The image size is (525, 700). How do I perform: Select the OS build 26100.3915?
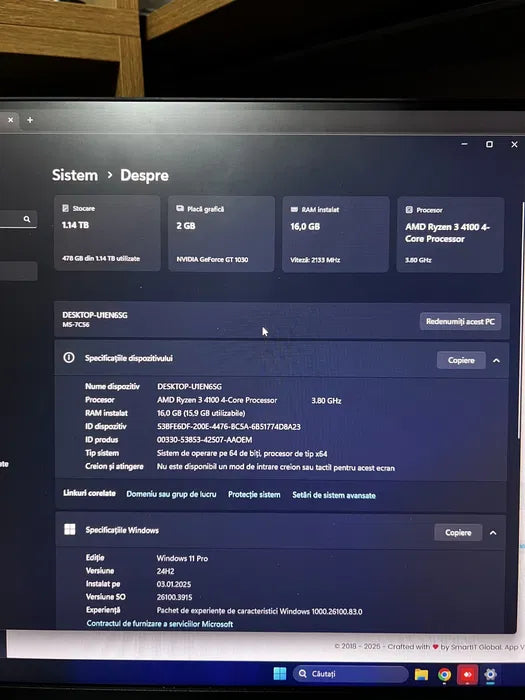(x=174, y=597)
